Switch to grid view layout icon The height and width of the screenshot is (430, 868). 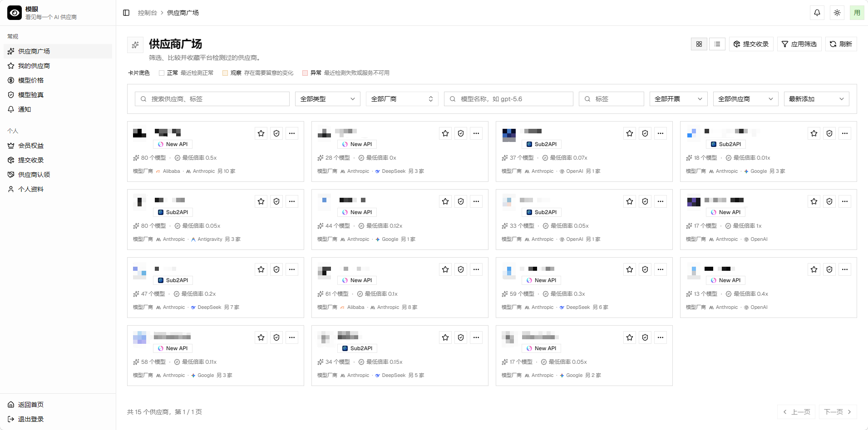pos(699,44)
